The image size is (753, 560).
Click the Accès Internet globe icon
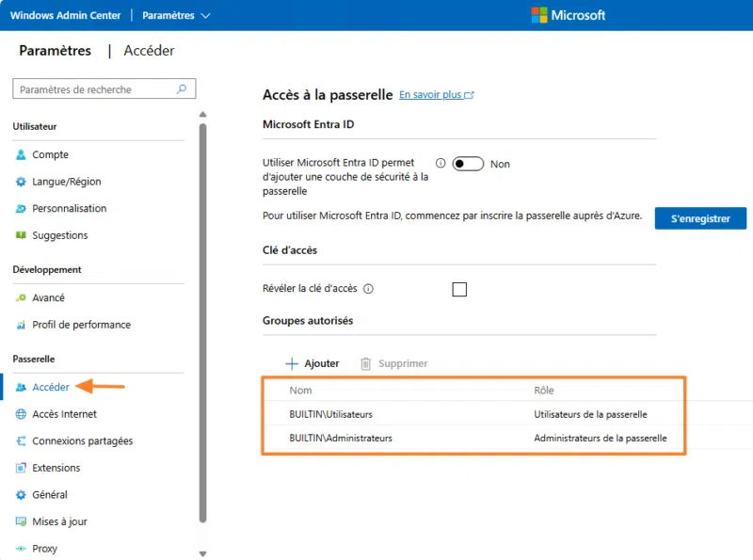[x=21, y=414]
